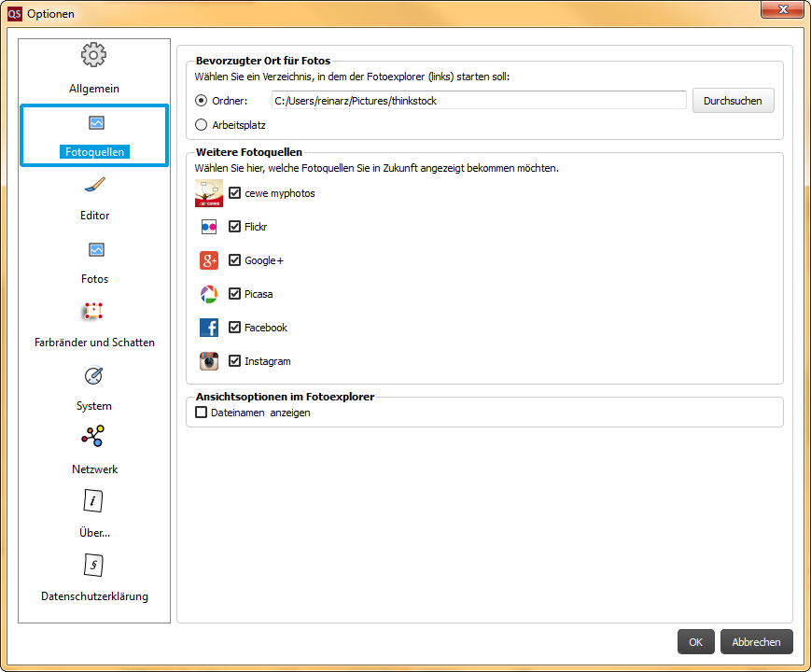Disable the Flickr photo source

(235, 227)
